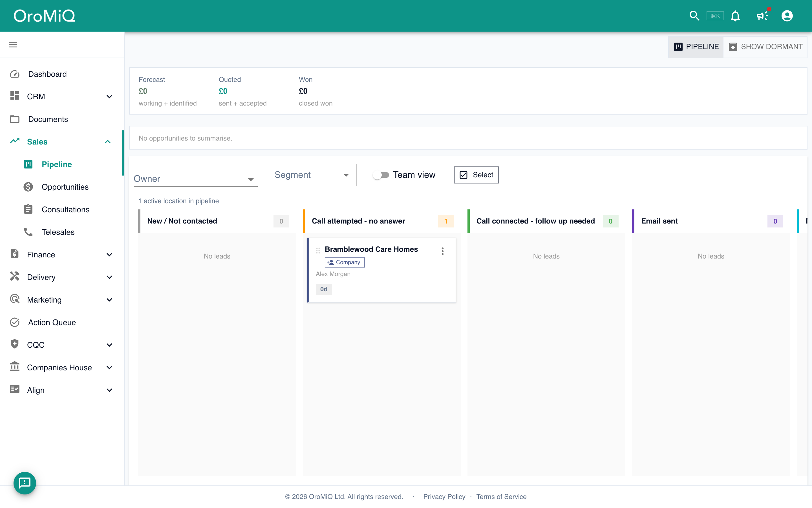Expand the CRM menu chevron
Viewport: 812px width, 508px height.
[x=109, y=97]
